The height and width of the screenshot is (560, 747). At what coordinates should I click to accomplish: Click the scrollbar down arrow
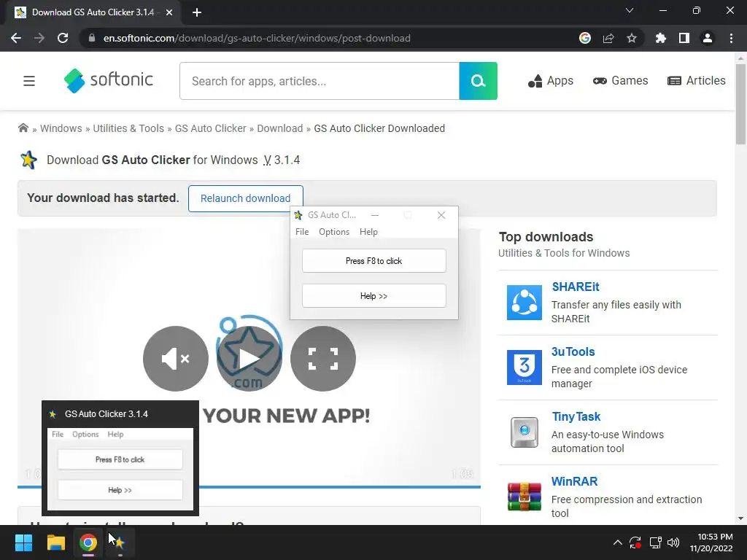pyautogui.click(x=740, y=518)
